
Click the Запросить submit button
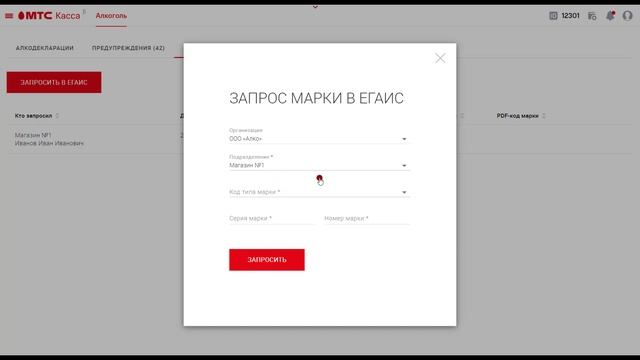[x=267, y=260]
